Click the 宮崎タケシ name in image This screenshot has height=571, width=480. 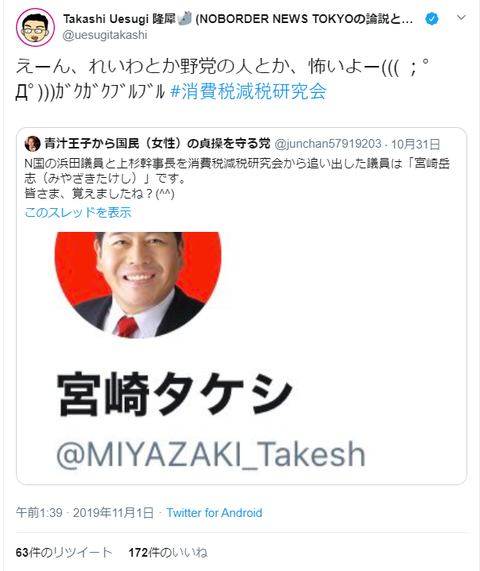[174, 394]
